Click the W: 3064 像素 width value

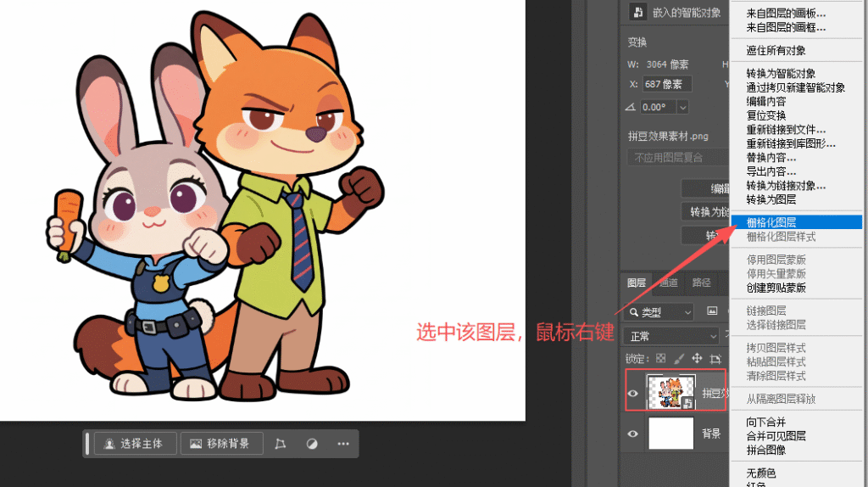[667, 64]
